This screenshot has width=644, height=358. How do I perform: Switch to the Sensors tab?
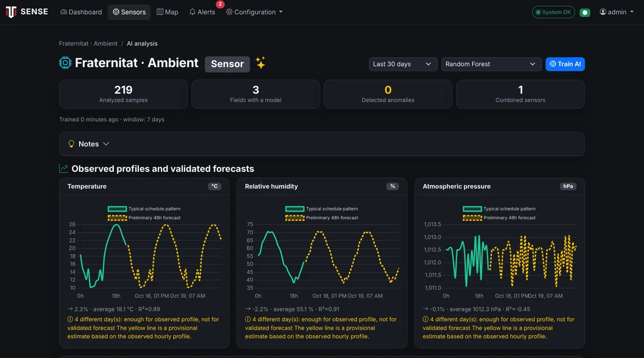(129, 12)
